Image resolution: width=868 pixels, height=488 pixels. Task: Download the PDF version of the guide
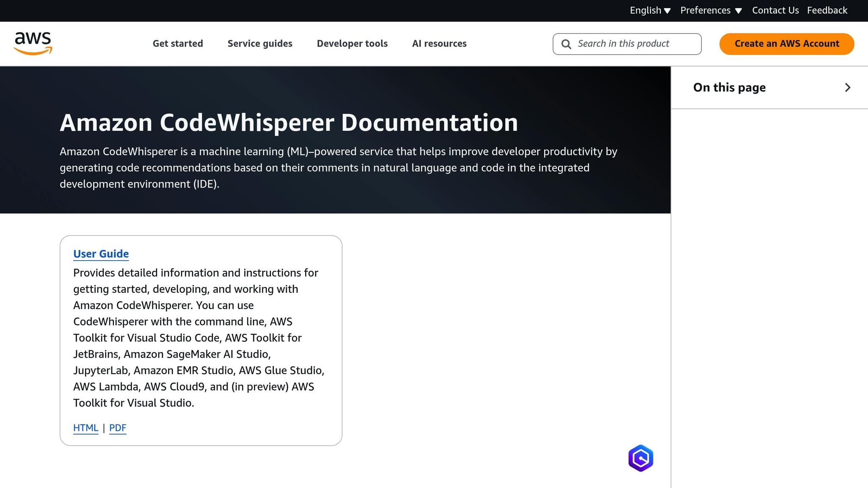(117, 428)
